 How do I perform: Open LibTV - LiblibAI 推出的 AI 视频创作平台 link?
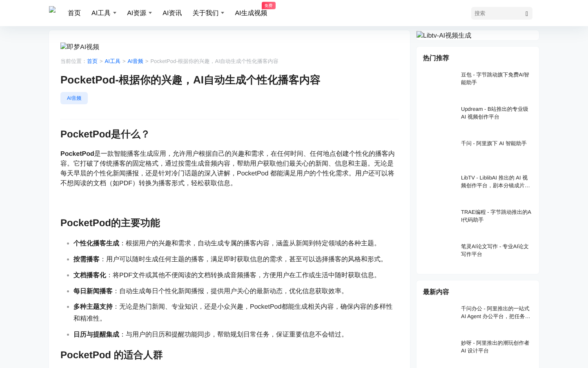click(x=496, y=182)
